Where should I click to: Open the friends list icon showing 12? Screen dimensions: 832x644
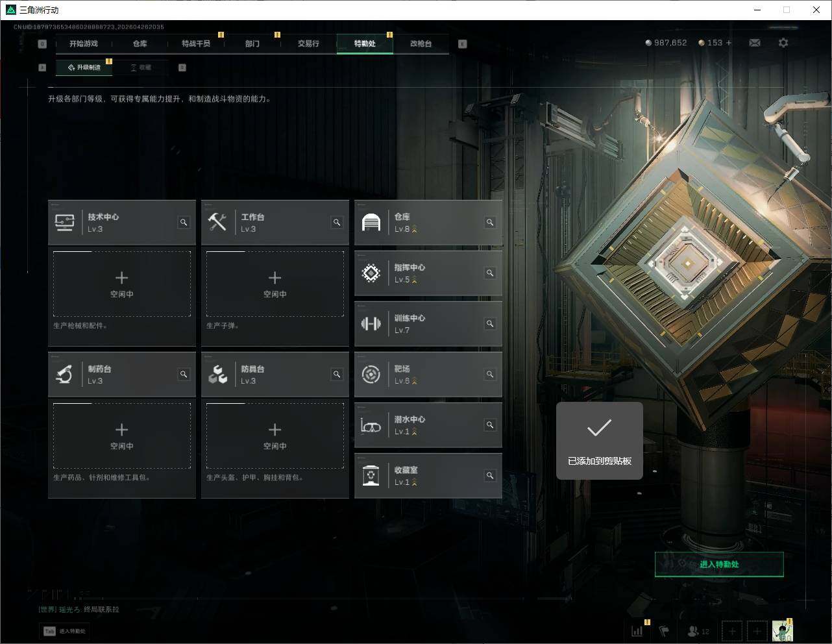(698, 630)
